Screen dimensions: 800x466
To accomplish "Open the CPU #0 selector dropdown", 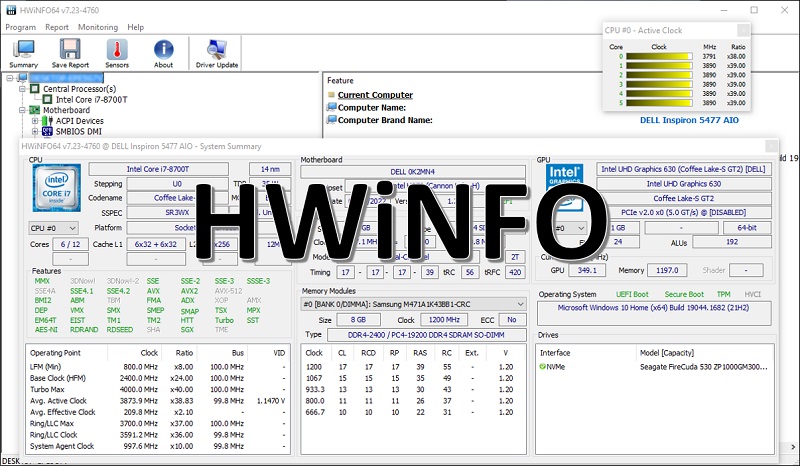I will (54, 228).
